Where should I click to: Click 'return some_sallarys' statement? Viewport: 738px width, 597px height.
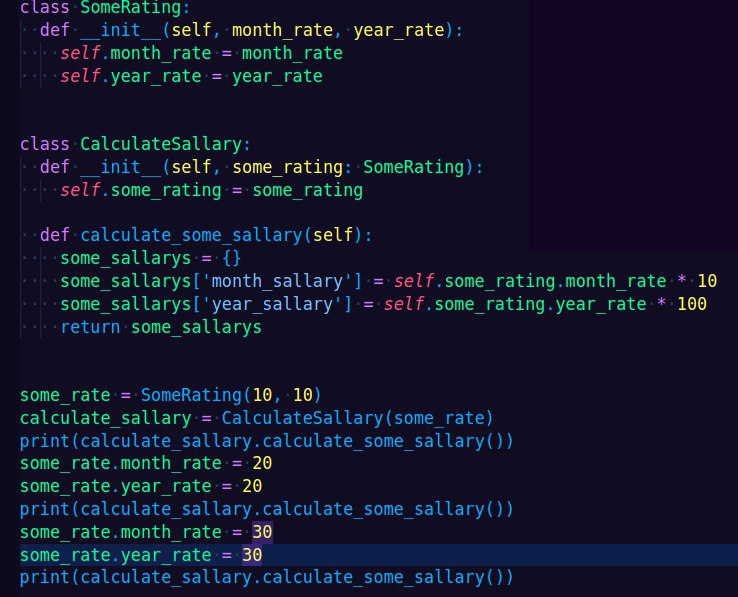point(161,327)
